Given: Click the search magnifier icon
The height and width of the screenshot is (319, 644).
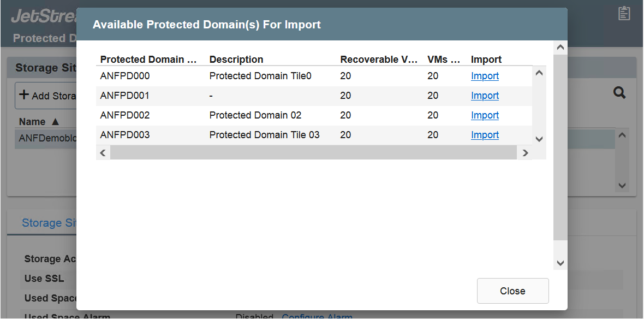Looking at the screenshot, I should tap(619, 93).
